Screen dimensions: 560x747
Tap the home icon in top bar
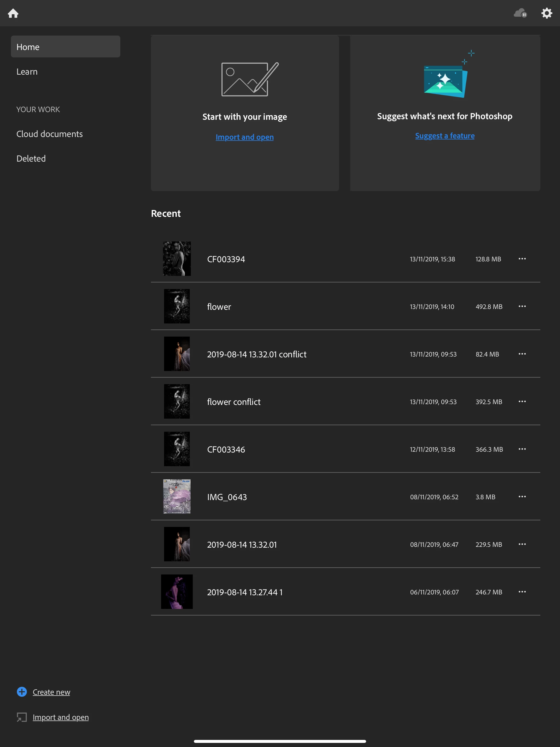point(13,13)
